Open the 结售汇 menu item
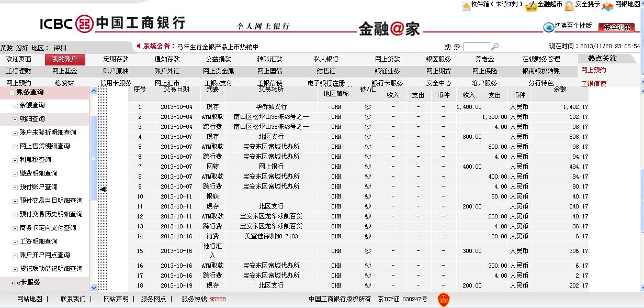644x308 pixels. pyautogui.click(x=326, y=71)
